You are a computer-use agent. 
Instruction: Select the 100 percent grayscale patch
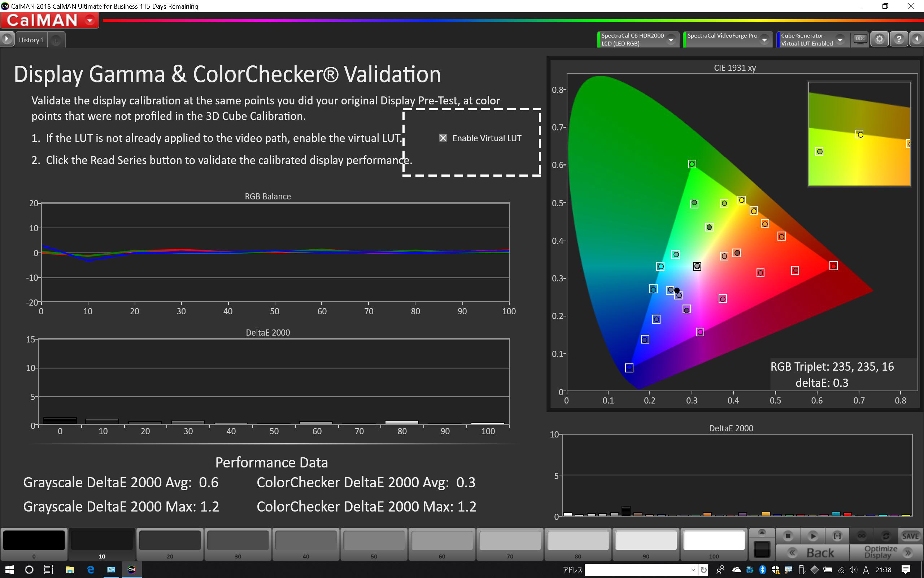pos(714,544)
